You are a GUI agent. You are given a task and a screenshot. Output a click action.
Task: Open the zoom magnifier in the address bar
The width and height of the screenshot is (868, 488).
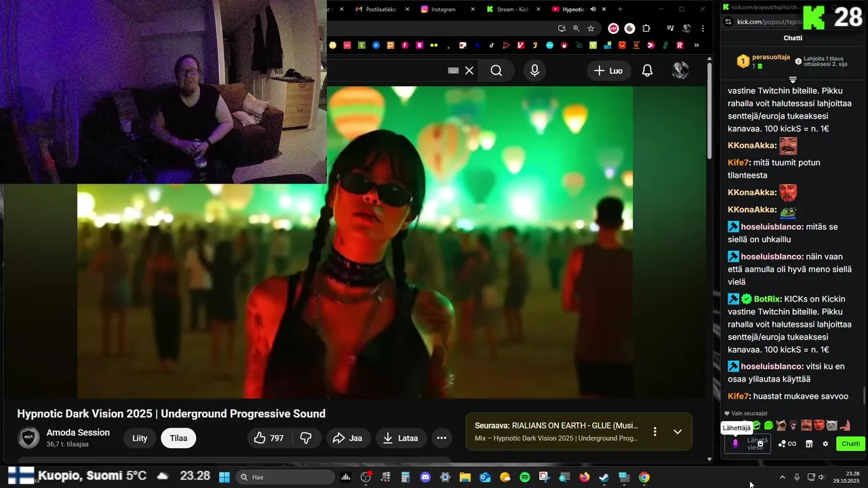pos(576,28)
